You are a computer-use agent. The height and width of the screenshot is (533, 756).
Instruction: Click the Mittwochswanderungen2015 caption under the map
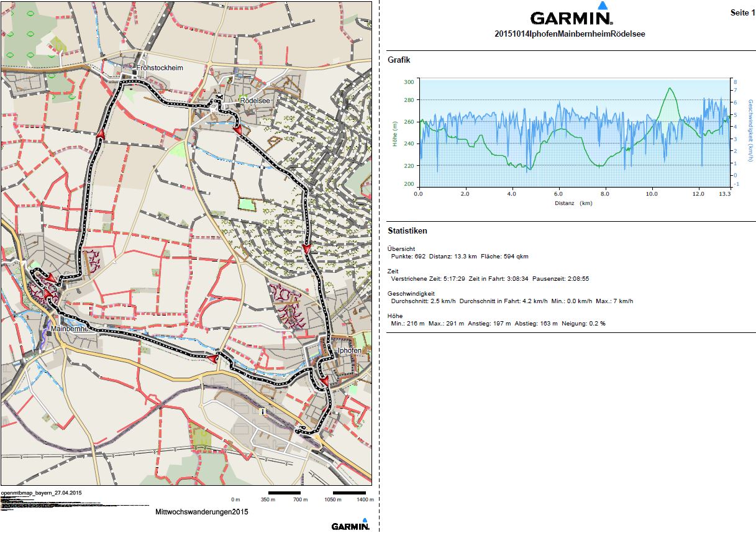(202, 512)
